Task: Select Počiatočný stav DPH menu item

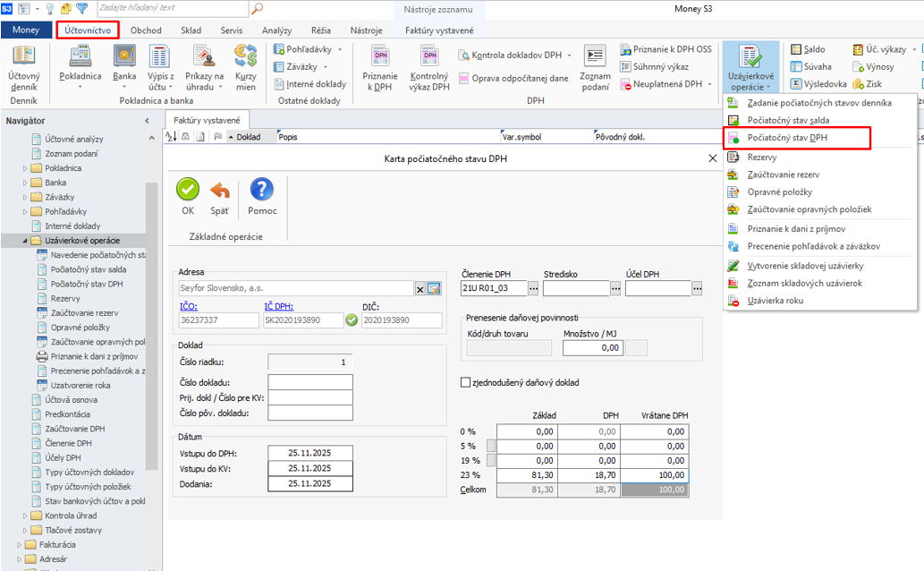Action: (786, 138)
